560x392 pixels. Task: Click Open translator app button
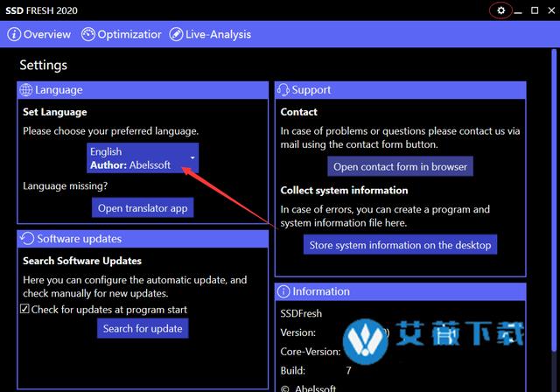[x=143, y=207]
